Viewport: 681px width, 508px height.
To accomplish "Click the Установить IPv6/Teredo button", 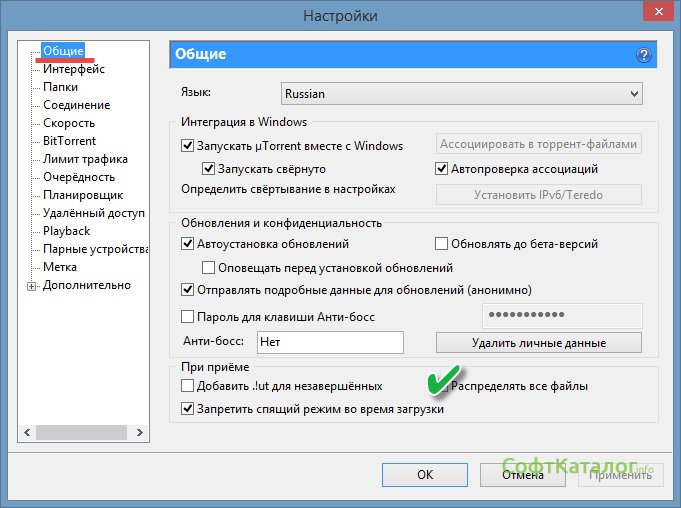I will coord(539,195).
